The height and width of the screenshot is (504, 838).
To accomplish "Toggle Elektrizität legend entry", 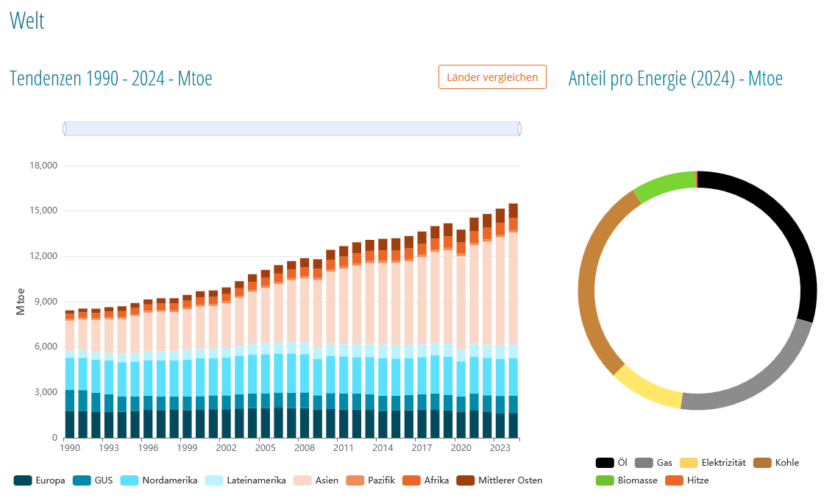I will [x=712, y=463].
